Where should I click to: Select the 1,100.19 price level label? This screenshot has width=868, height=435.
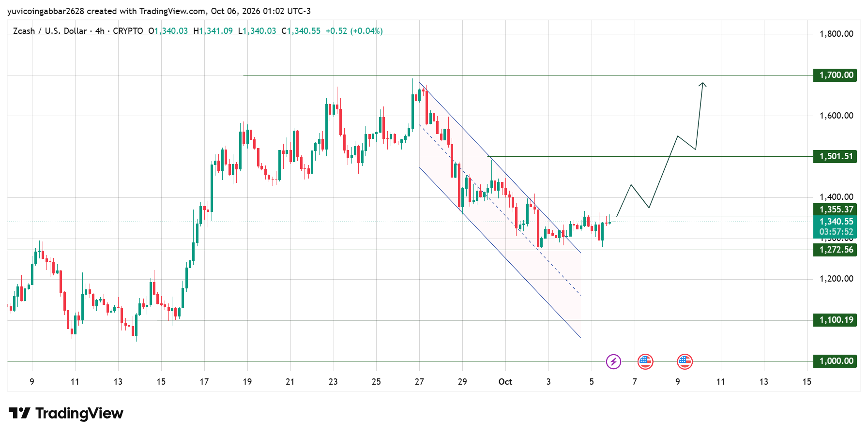[x=835, y=320]
